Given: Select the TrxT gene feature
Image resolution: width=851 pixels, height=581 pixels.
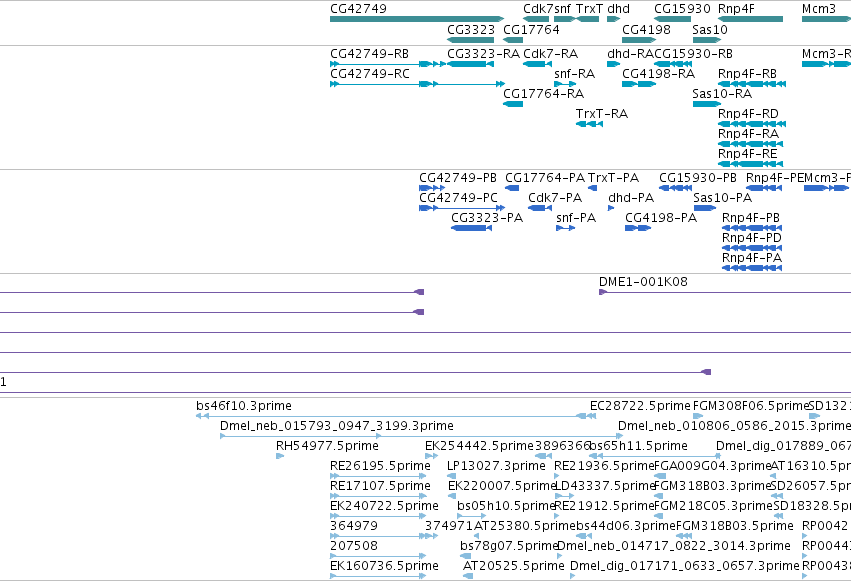Looking at the screenshot, I should [x=587, y=19].
